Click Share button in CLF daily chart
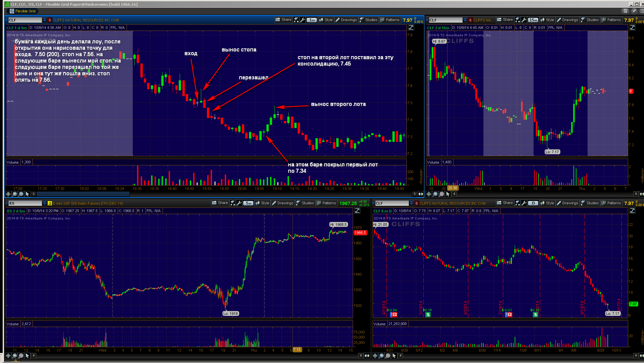644x363 pixels. pos(505,203)
